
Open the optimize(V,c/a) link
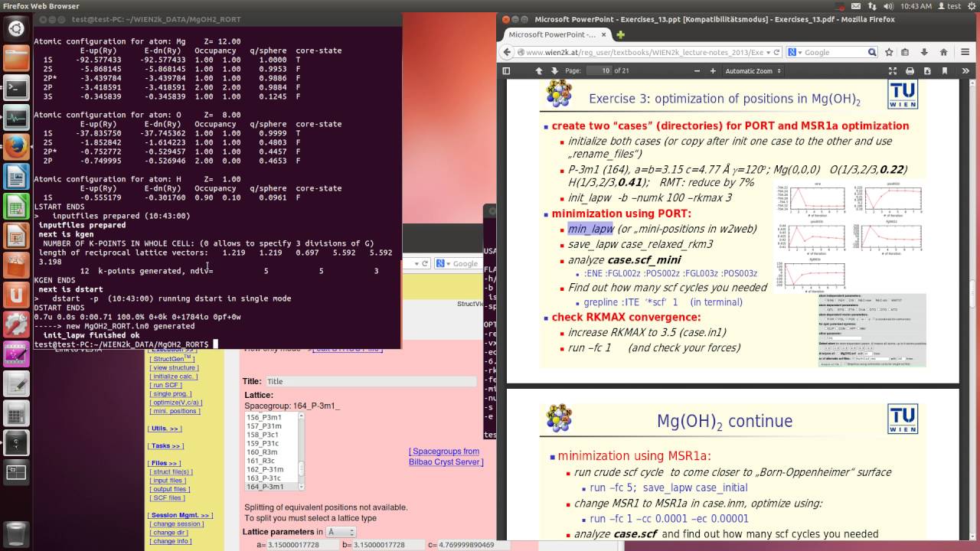[x=176, y=403]
